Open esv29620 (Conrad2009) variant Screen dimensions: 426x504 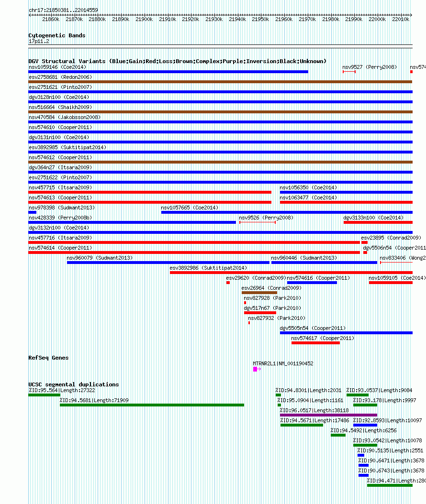(x=256, y=278)
